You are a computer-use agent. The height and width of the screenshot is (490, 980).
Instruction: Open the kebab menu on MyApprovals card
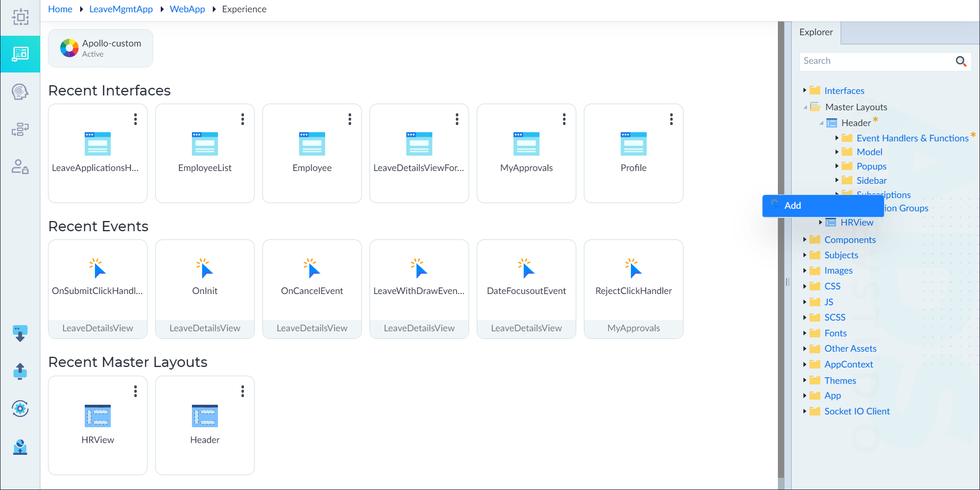click(x=564, y=119)
